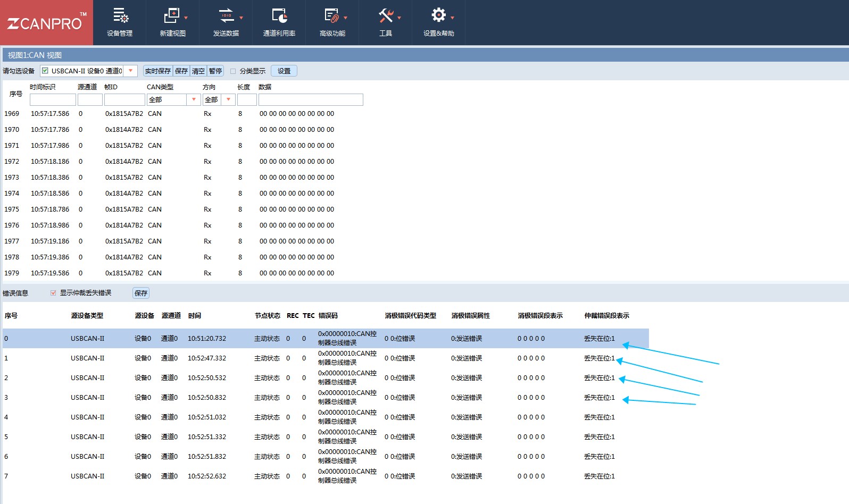This screenshot has height=504, width=849.
Task: Open the 工具 tools icon
Action: point(386,16)
